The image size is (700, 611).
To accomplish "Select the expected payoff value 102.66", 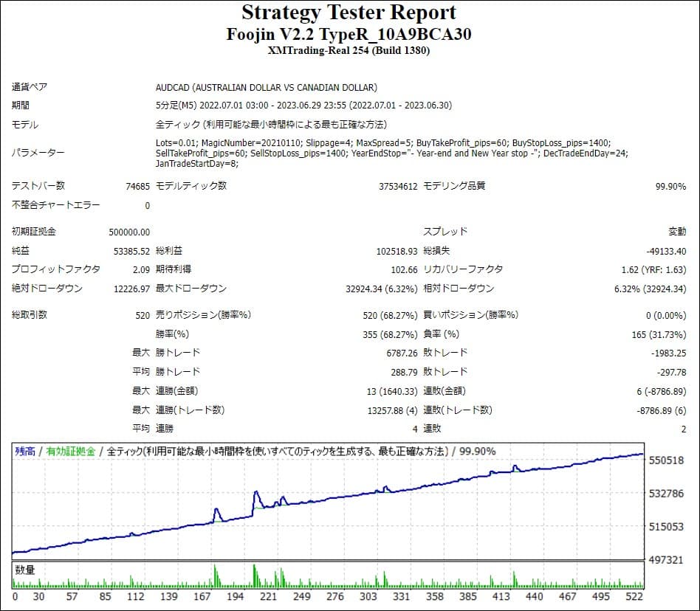I will [404, 270].
